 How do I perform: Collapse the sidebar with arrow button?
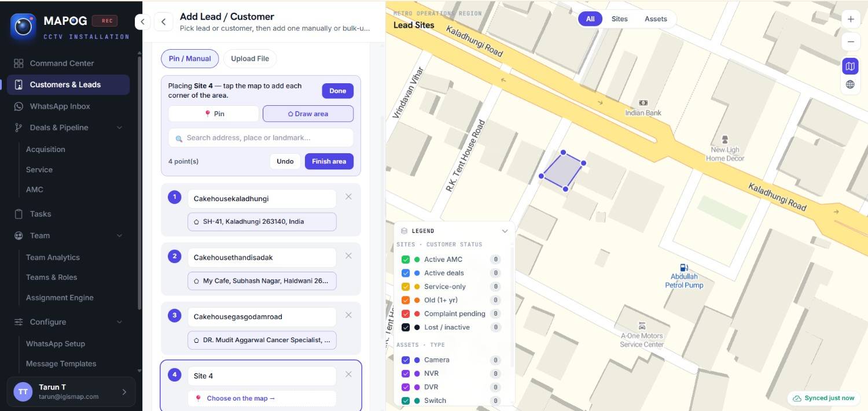pos(142,22)
